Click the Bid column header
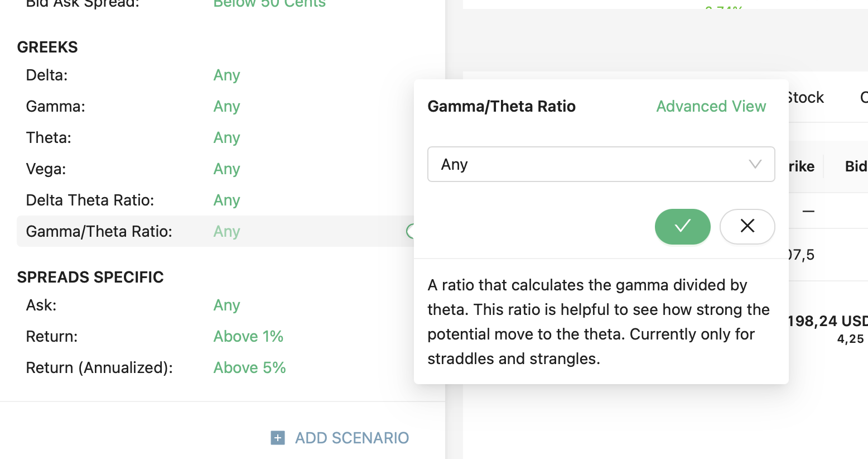Image resolution: width=868 pixels, height=459 pixels. click(x=856, y=166)
